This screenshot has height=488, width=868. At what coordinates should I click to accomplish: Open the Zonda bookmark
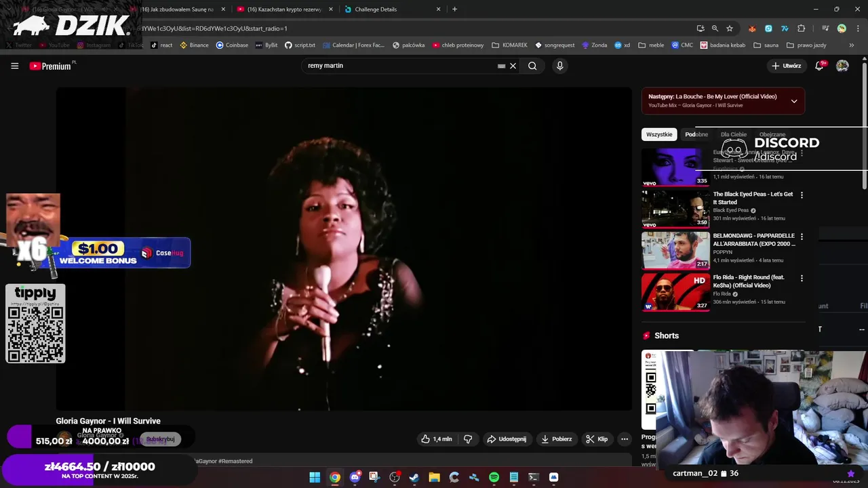coord(595,45)
